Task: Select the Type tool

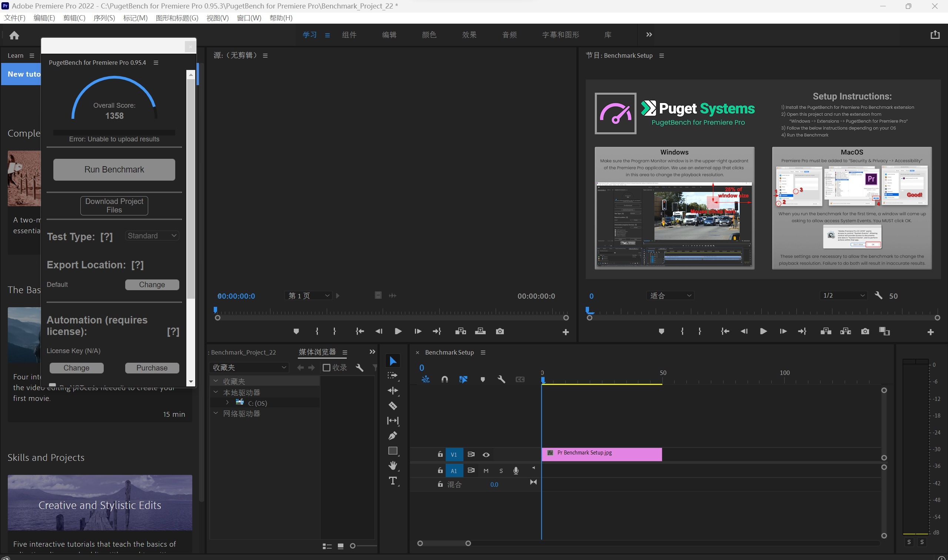Action: pos(392,481)
